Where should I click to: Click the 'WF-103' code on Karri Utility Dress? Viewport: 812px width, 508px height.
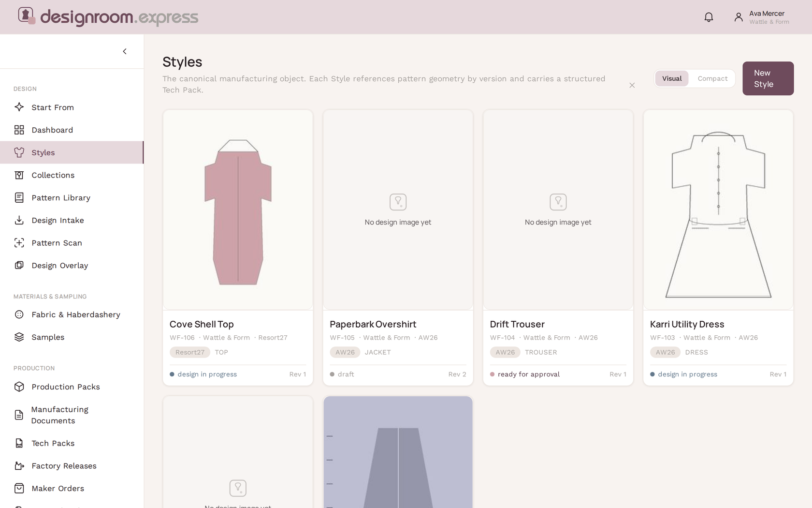[x=662, y=338]
